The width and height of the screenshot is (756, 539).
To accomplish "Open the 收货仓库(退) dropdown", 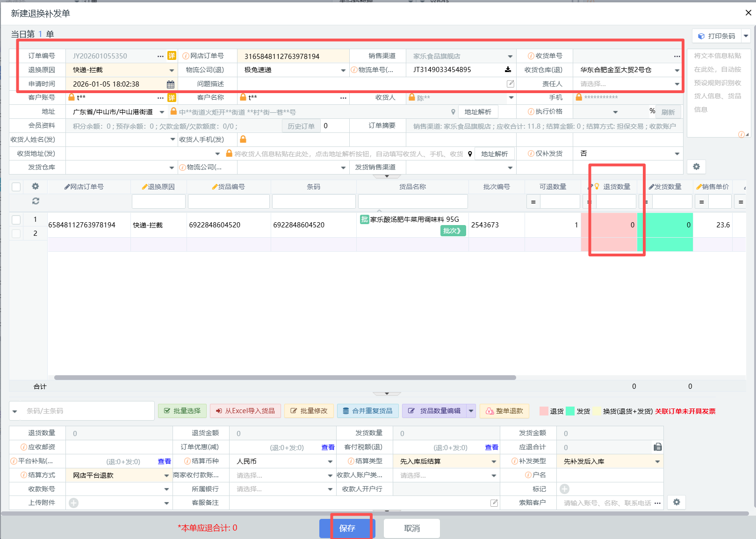I will (x=677, y=70).
